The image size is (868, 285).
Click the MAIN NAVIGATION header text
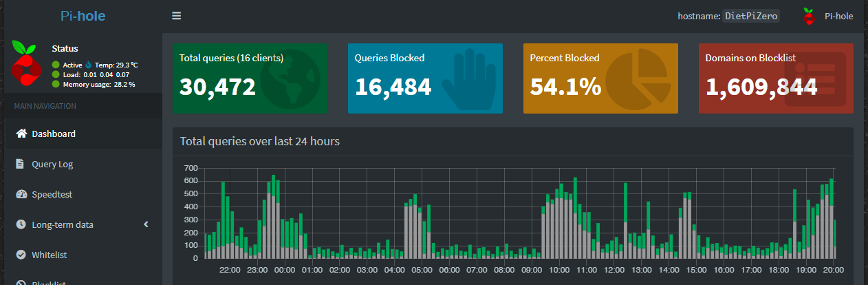pos(45,106)
